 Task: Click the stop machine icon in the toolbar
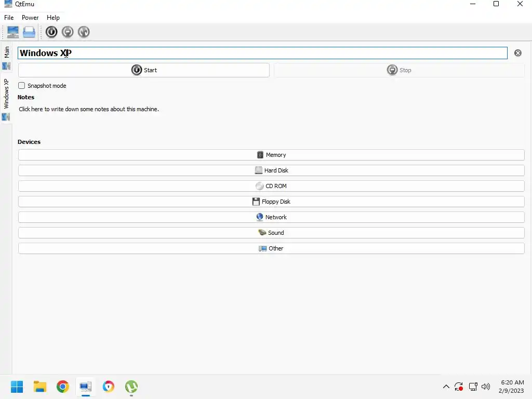click(68, 32)
